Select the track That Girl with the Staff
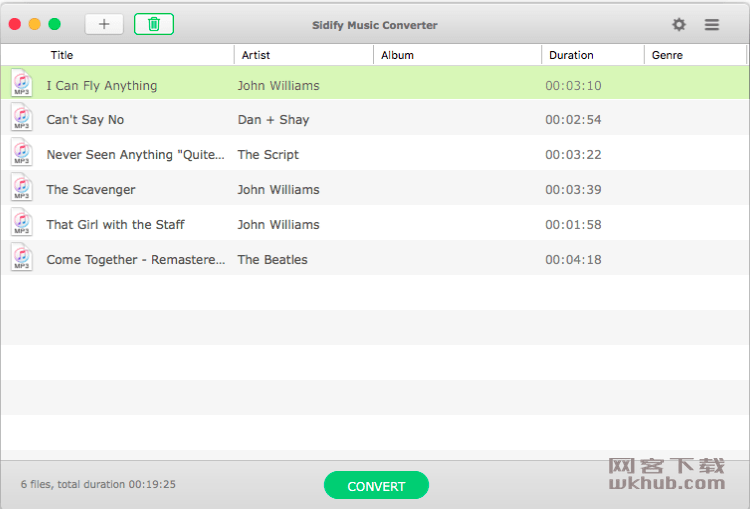Screen dimensions: 750x509 (x=115, y=224)
